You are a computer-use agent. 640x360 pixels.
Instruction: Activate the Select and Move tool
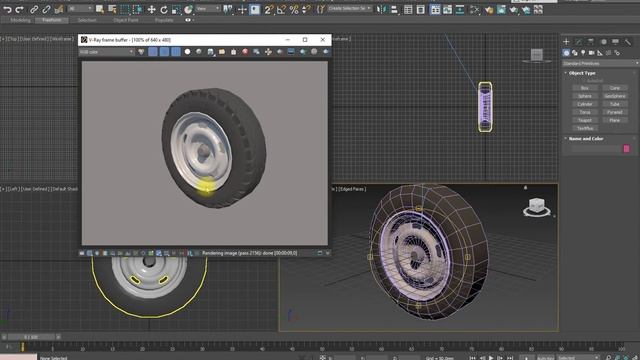[x=151, y=9]
